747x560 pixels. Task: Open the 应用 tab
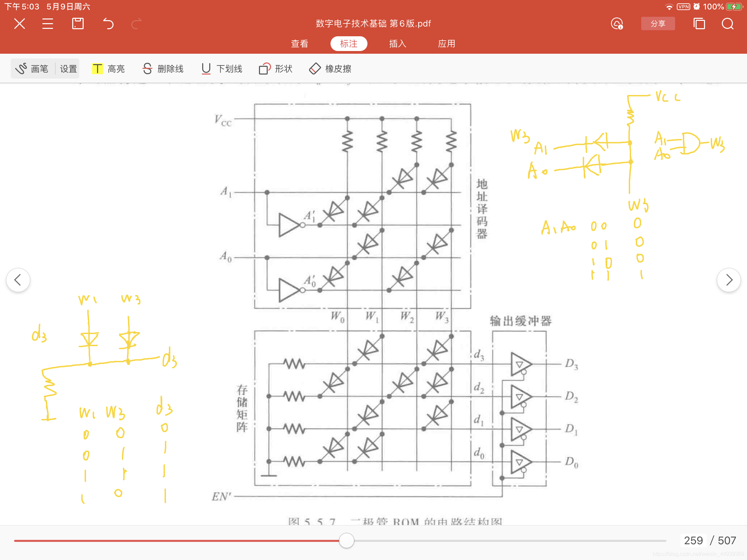[x=446, y=44]
